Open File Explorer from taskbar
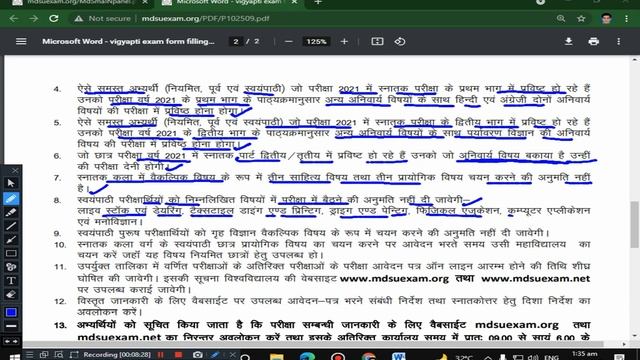 click(x=276, y=356)
